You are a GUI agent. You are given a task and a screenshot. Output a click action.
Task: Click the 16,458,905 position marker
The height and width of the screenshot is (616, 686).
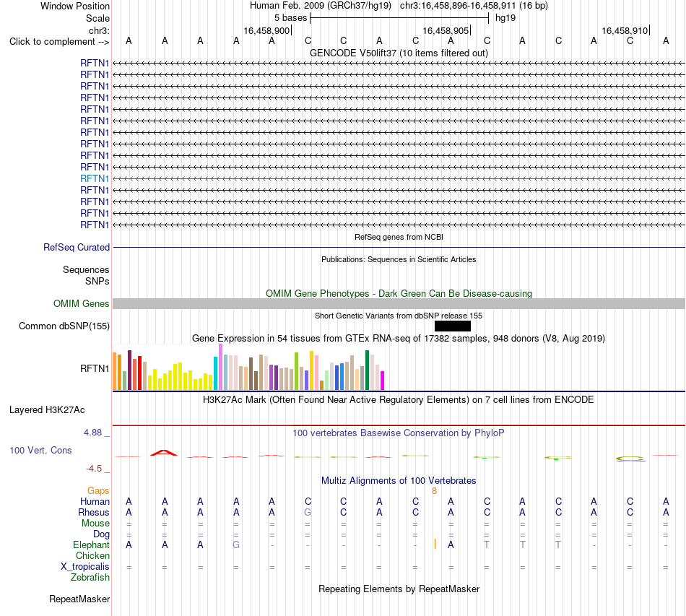(x=446, y=30)
